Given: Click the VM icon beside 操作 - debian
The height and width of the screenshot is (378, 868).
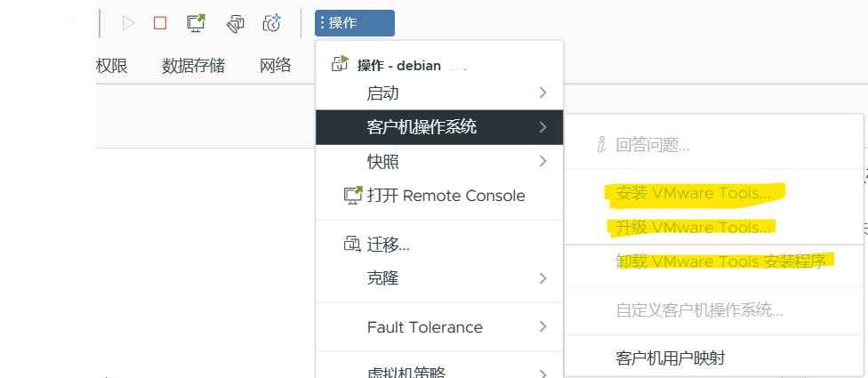Looking at the screenshot, I should (x=340, y=64).
